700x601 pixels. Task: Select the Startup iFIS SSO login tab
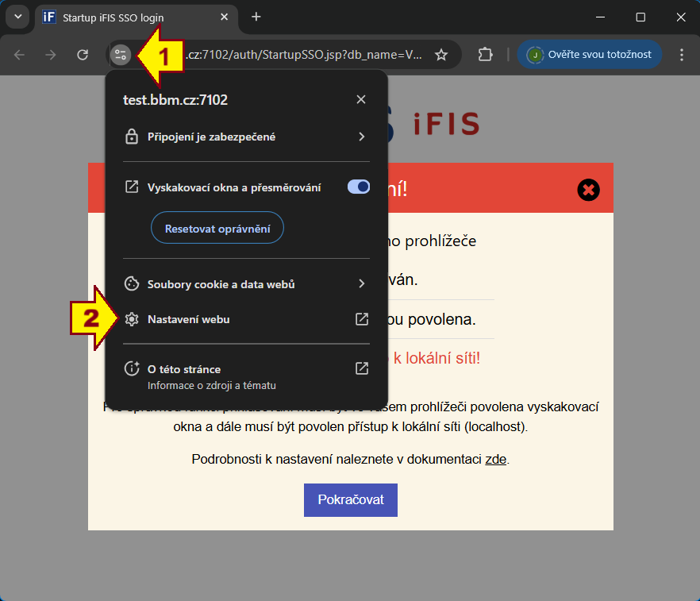click(137, 17)
